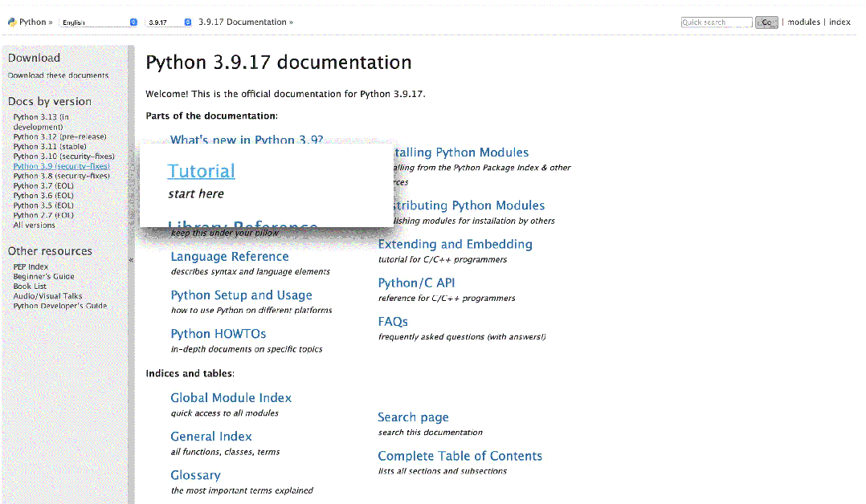866x504 pixels.
Task: Open Python Developer's Guide link
Action: (60, 306)
